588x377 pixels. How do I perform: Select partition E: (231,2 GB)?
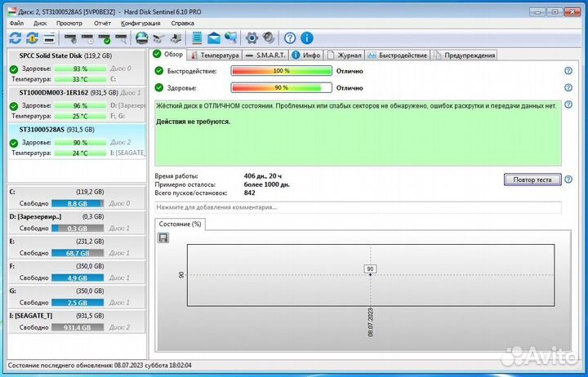(77, 247)
